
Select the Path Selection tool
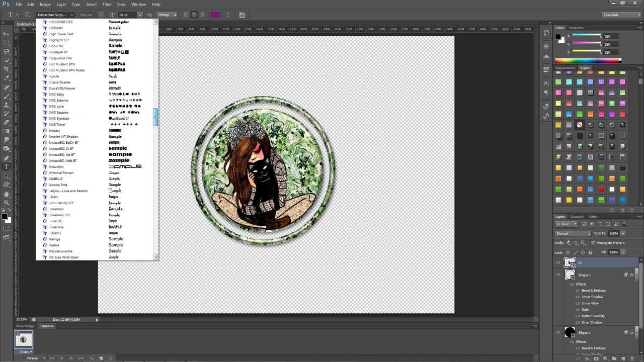[x=7, y=176]
